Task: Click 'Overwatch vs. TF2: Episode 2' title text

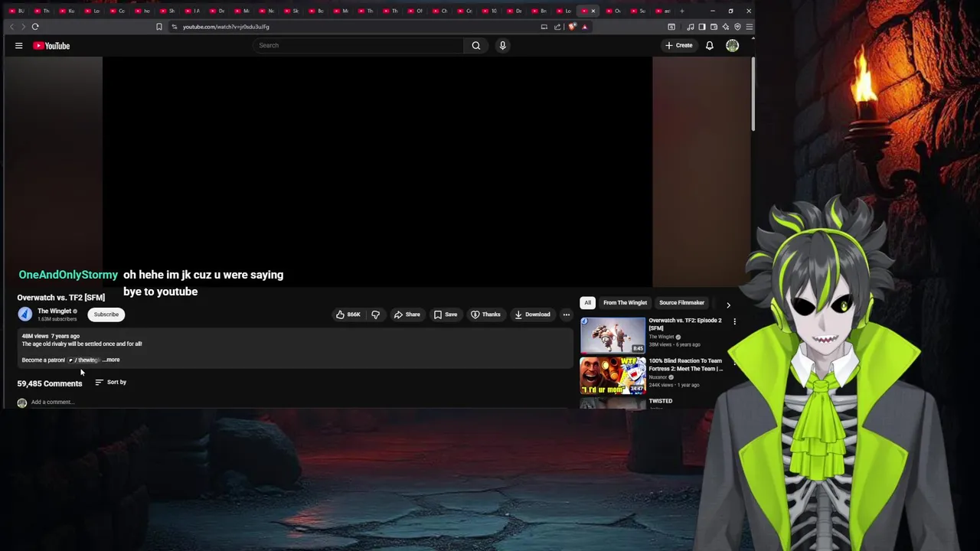Action: pyautogui.click(x=685, y=324)
